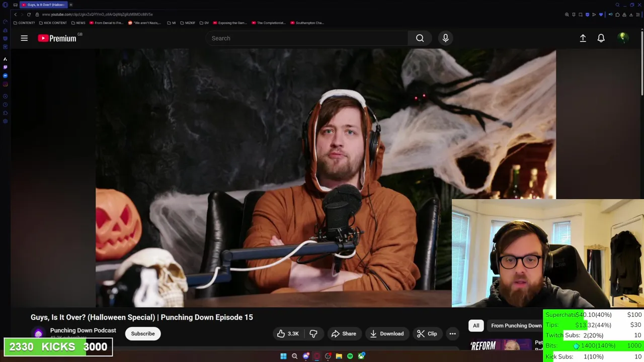Open Spotify from the taskbar
The height and width of the screenshot is (362, 644).
click(x=350, y=356)
